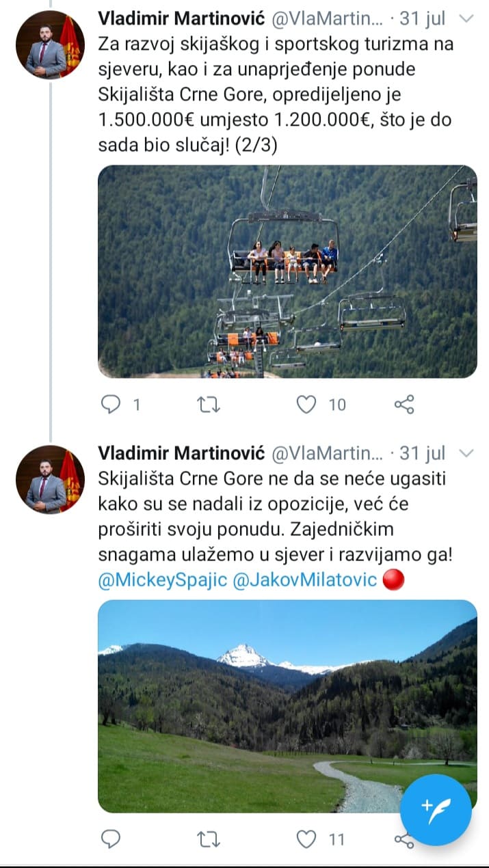Open options chevron on first tweet
The image size is (489, 868).
coord(464,18)
